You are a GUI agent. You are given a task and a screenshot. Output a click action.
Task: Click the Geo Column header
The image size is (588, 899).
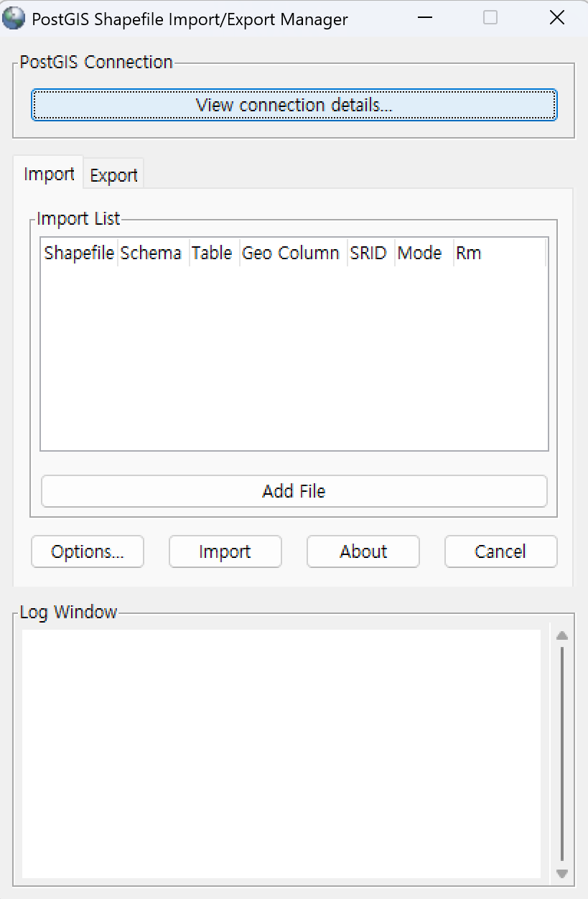click(x=292, y=253)
